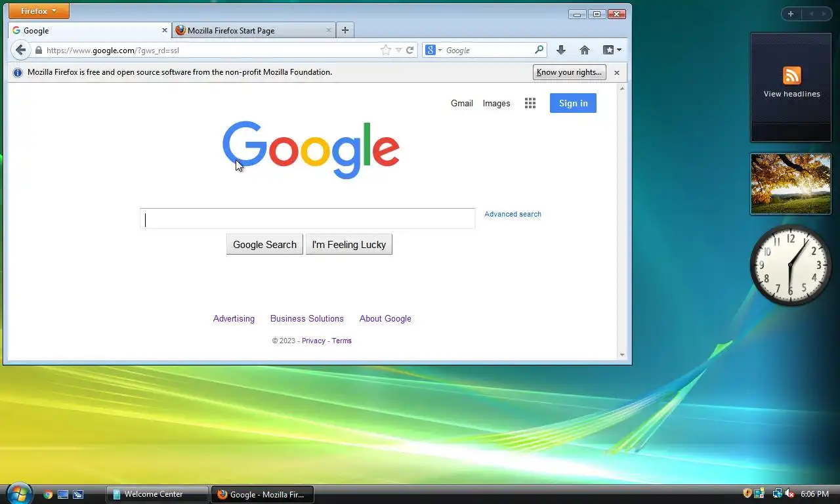This screenshot has height=504, width=840.
Task: Click the Google favicon on first tab
Action: [x=16, y=30]
